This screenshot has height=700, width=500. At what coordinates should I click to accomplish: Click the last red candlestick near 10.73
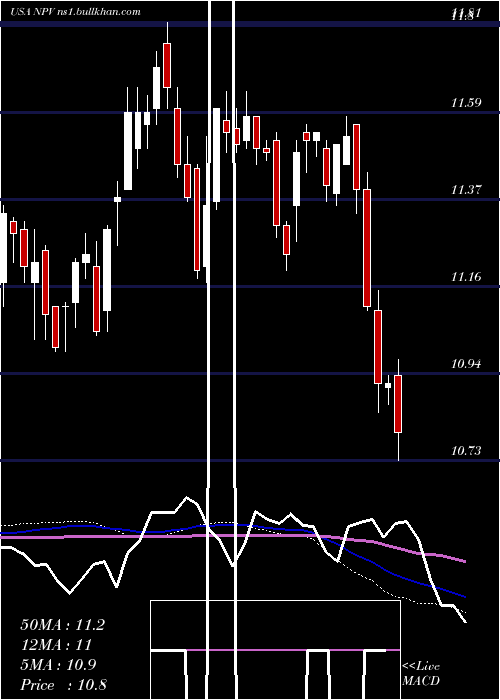tap(398, 404)
